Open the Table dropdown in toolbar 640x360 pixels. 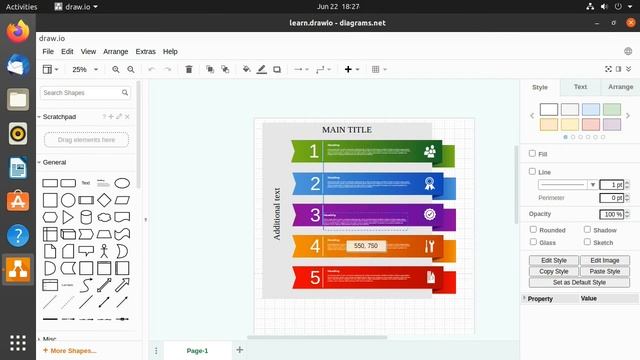379,69
